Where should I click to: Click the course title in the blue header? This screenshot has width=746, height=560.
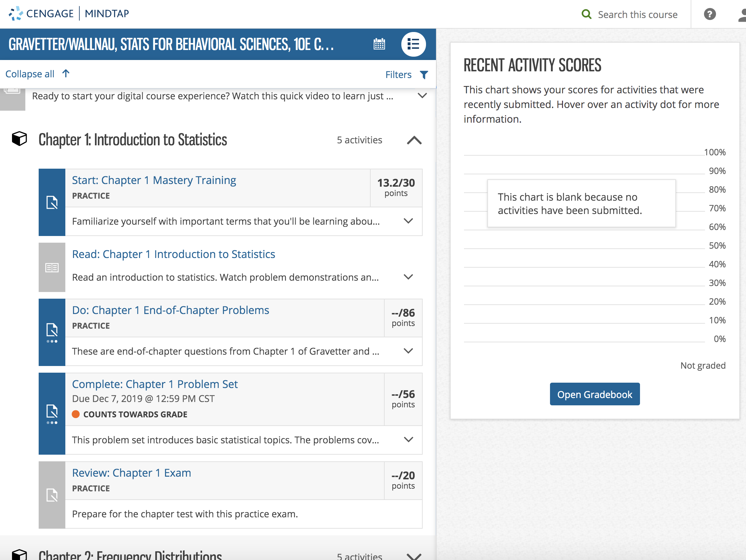tap(171, 44)
